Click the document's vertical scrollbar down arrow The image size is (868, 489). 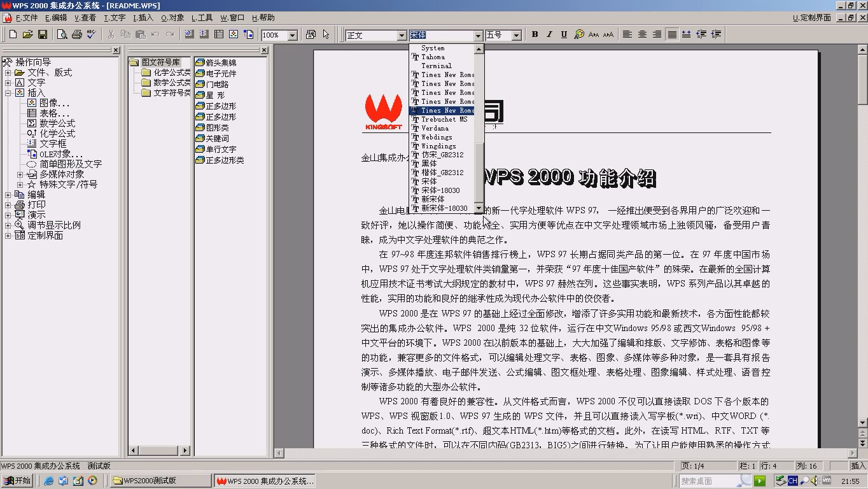click(x=863, y=423)
